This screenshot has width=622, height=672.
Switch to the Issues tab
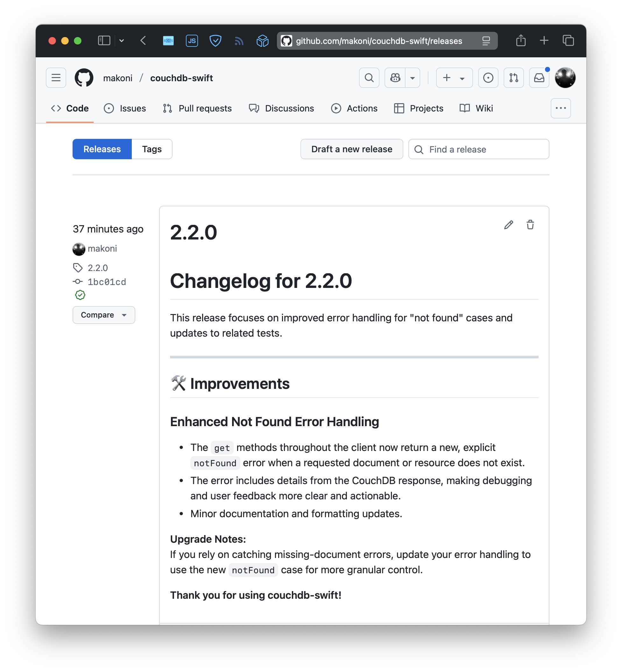point(125,108)
